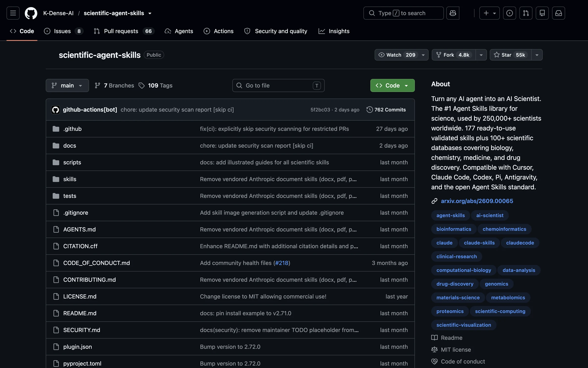The image size is (588, 368).
Task: Open repository switcher caret beside scientific-agent-skills
Action: [150, 13]
